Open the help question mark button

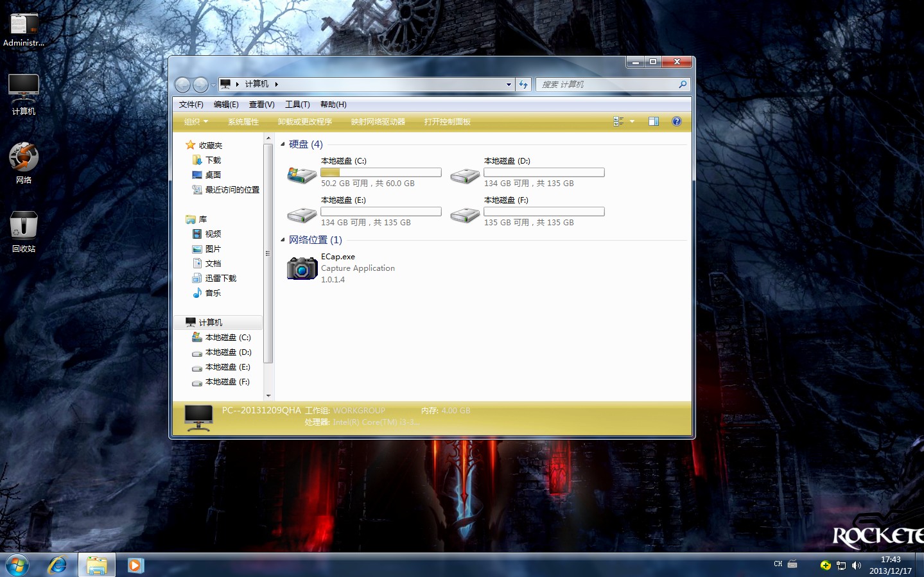(677, 121)
